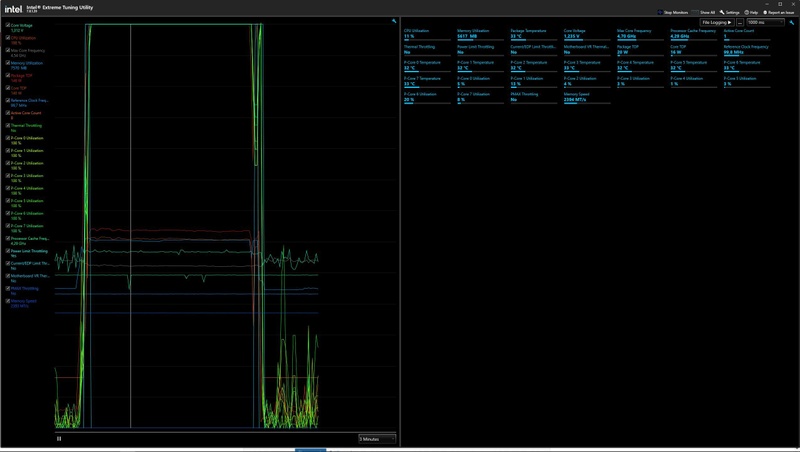Click Show All in the top toolbar
The height and width of the screenshot is (452, 800).
[704, 12]
